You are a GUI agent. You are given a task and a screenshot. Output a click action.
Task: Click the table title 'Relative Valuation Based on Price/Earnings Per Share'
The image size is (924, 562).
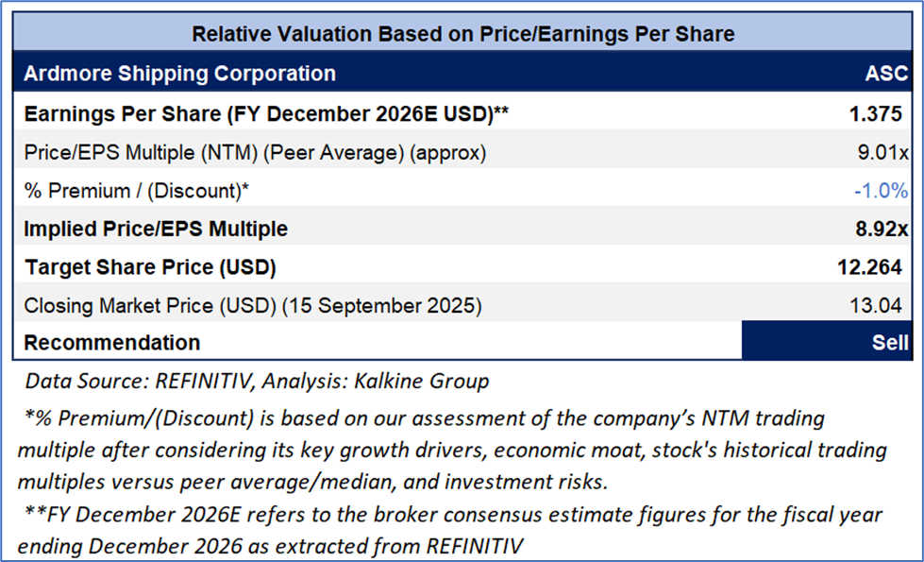pos(462,34)
